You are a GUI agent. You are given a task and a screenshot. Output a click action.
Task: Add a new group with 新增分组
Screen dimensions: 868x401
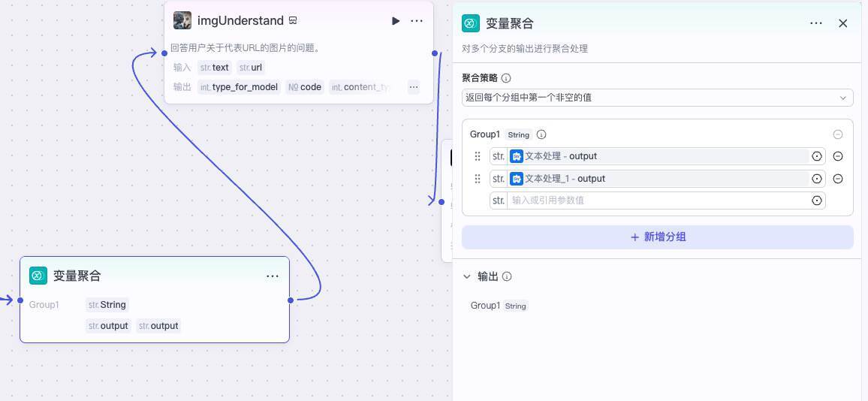point(658,237)
